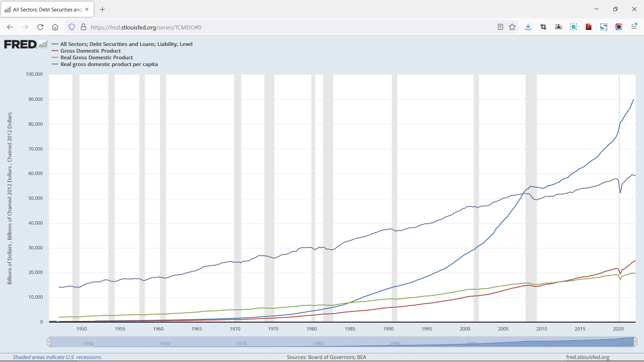644x362 pixels.
Task: Open the Adobe Acrobat extension
Action: (589, 27)
